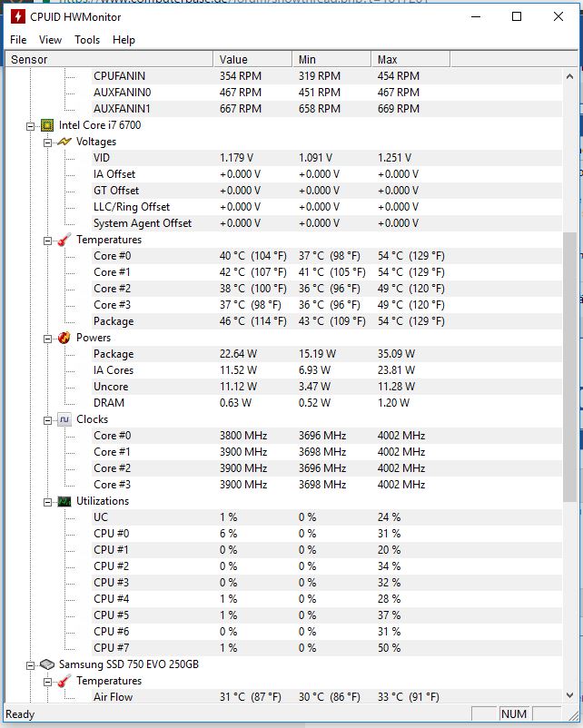Open the View menu
Viewport: 583px width, 728px height.
point(50,40)
